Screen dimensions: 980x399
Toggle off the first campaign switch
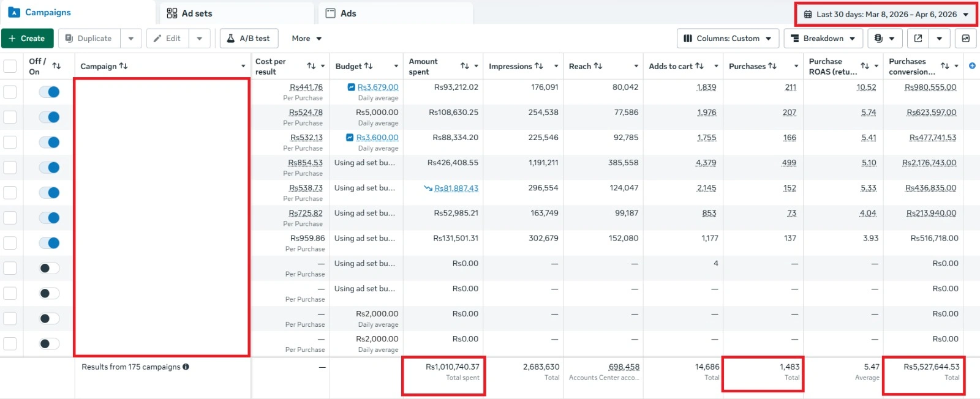49,92
